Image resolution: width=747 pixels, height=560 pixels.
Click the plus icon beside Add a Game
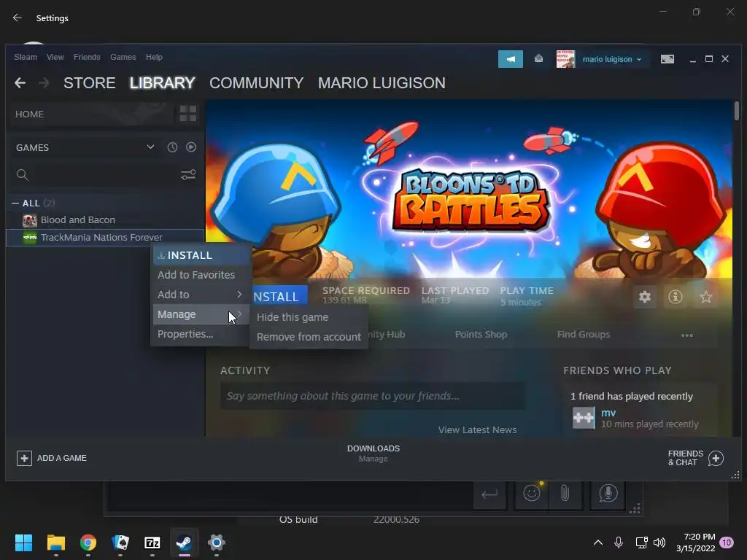pos(24,458)
